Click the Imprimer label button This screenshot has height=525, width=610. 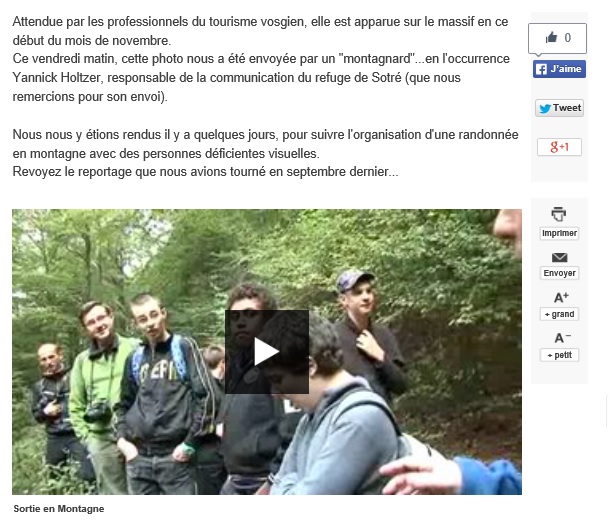pyautogui.click(x=559, y=233)
